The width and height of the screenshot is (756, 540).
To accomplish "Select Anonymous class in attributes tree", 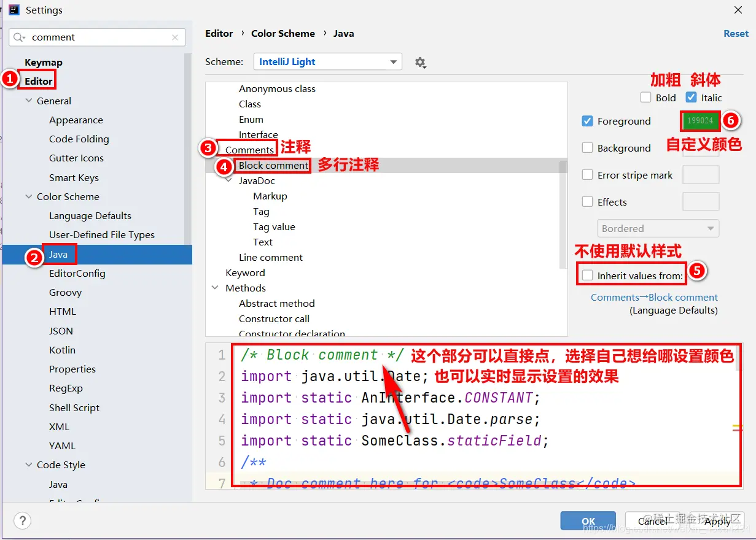I will (277, 89).
